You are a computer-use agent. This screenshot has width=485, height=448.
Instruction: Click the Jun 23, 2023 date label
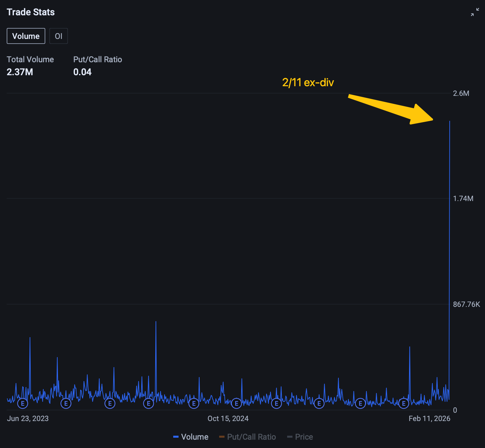(28, 418)
